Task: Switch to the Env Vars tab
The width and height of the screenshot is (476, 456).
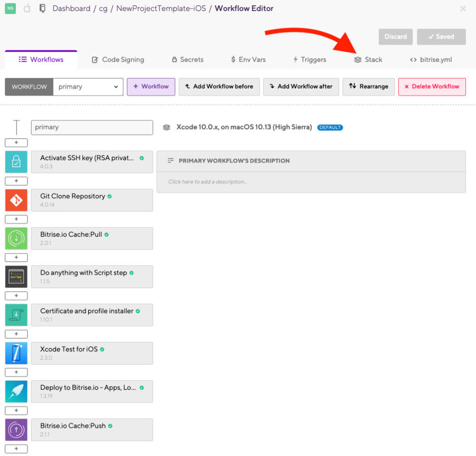Action: point(248,60)
